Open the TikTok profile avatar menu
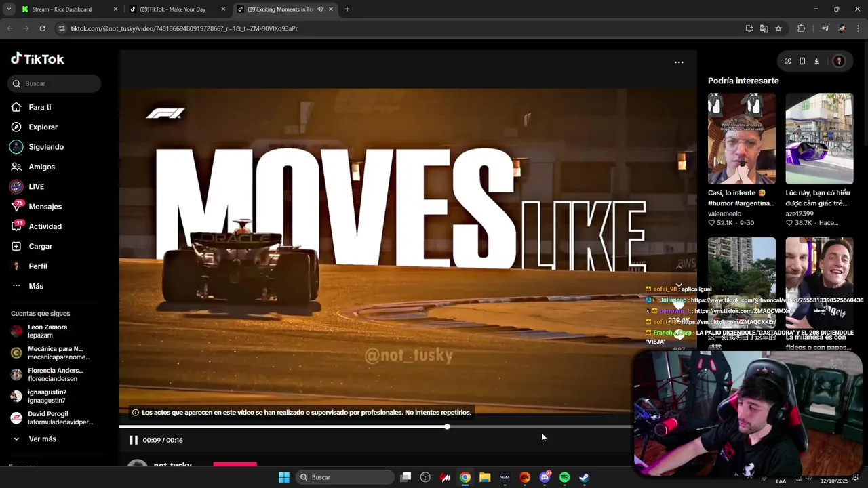The image size is (868, 488). click(839, 61)
